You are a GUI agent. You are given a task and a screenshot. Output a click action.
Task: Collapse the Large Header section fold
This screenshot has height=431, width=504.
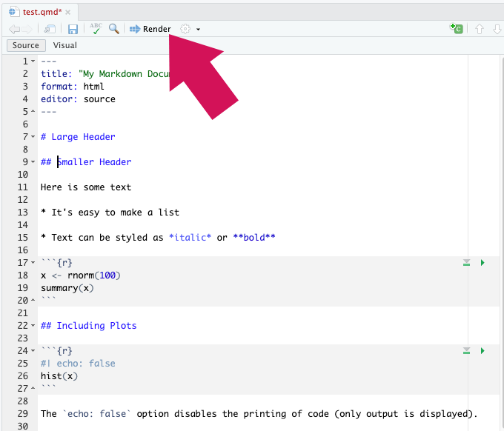click(x=33, y=137)
